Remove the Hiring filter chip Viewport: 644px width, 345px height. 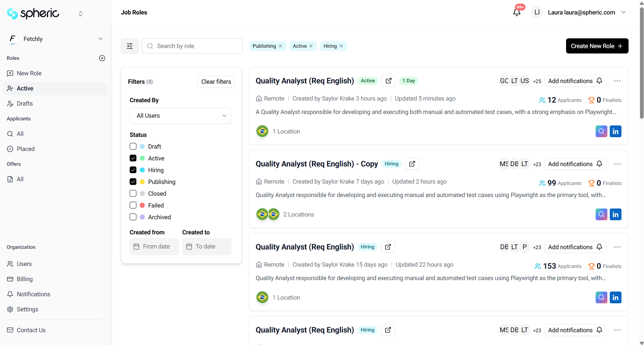tap(341, 46)
